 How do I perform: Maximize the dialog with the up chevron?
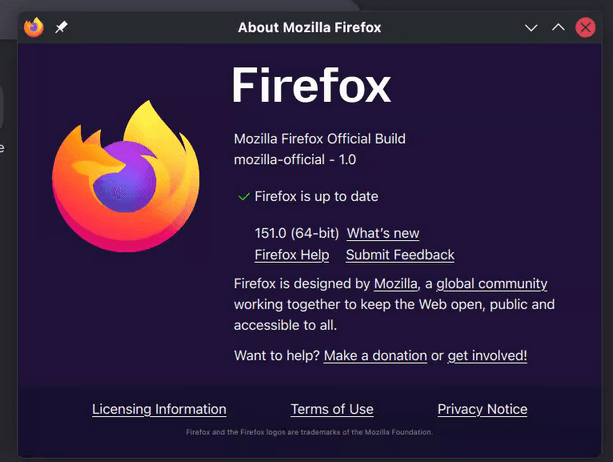[558, 27]
